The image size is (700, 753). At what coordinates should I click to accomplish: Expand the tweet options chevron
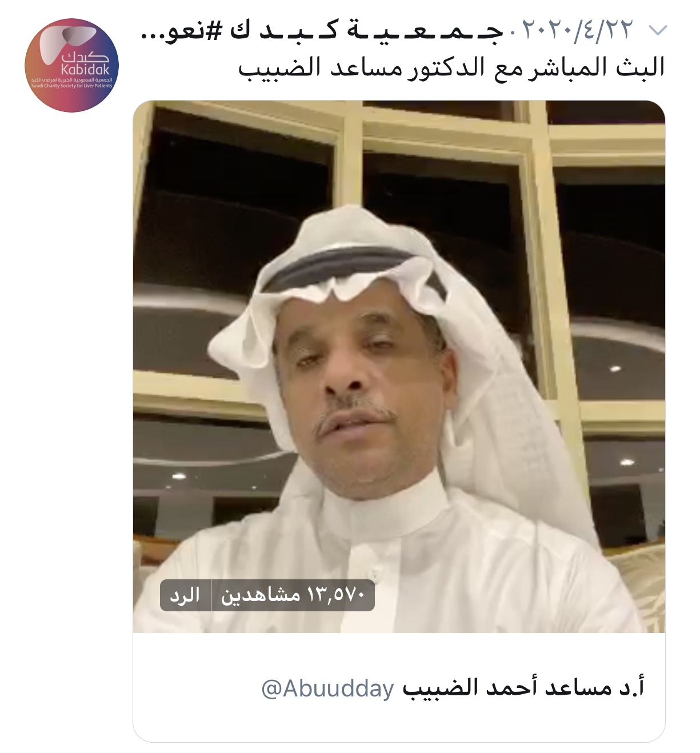pyautogui.click(x=658, y=30)
